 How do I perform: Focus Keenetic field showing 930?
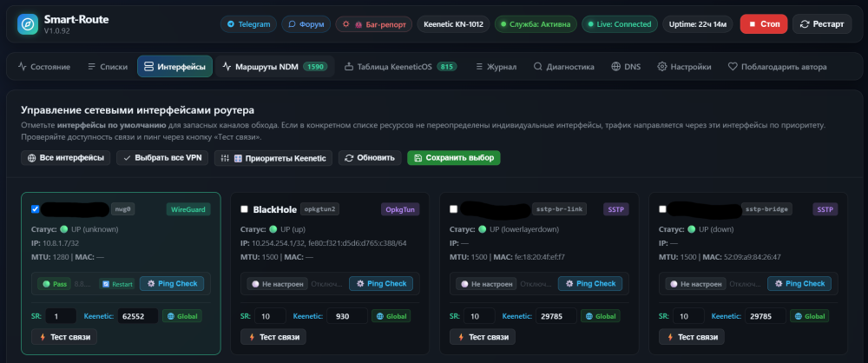[x=347, y=316]
